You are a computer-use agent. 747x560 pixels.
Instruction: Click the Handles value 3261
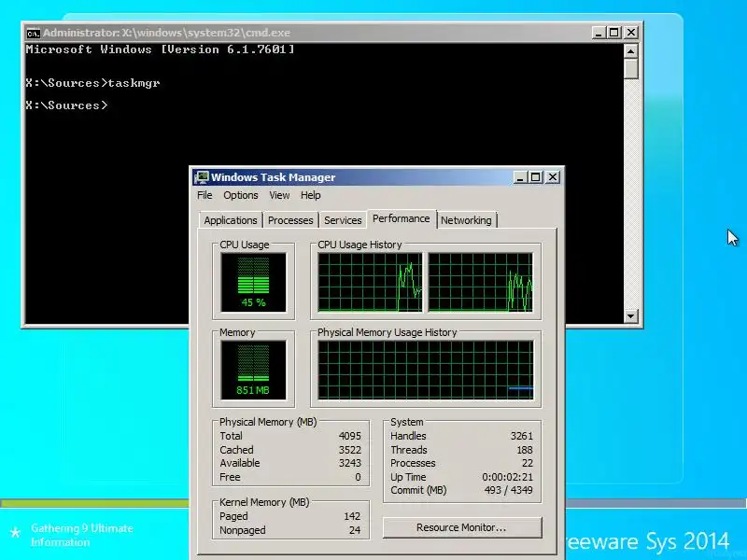[x=521, y=436]
